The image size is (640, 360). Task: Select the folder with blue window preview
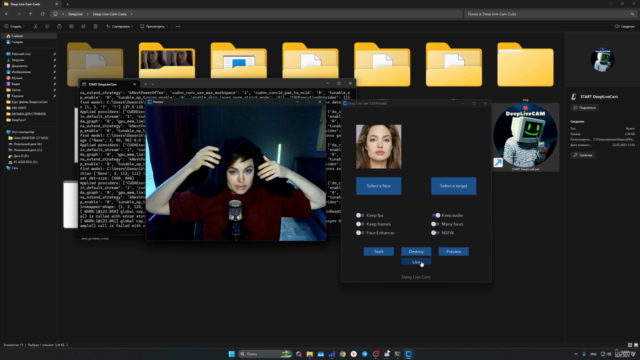(x=239, y=60)
